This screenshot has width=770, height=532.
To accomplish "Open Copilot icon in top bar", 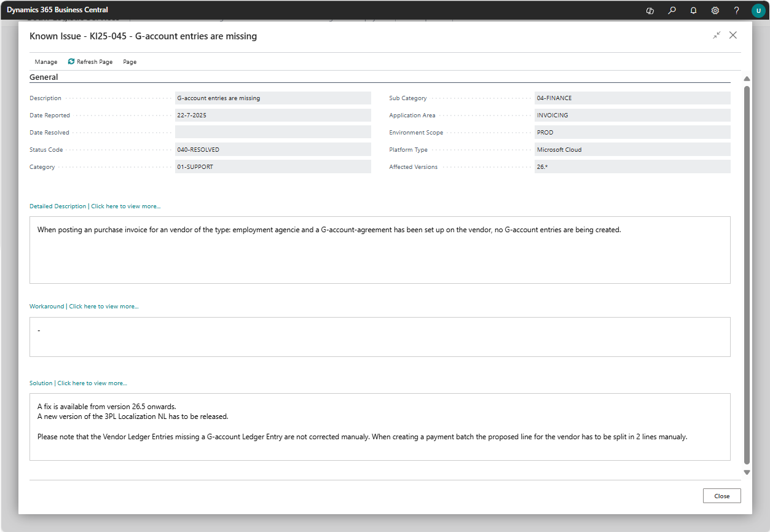I will tap(650, 10).
